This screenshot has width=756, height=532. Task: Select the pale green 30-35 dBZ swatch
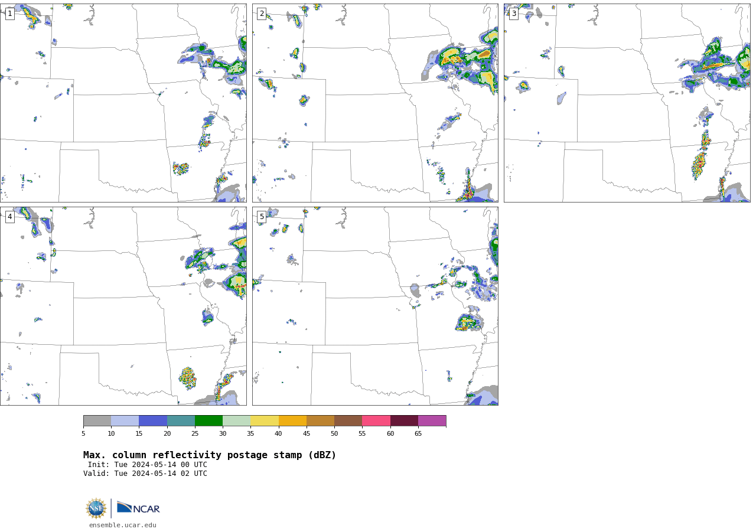[237, 421]
